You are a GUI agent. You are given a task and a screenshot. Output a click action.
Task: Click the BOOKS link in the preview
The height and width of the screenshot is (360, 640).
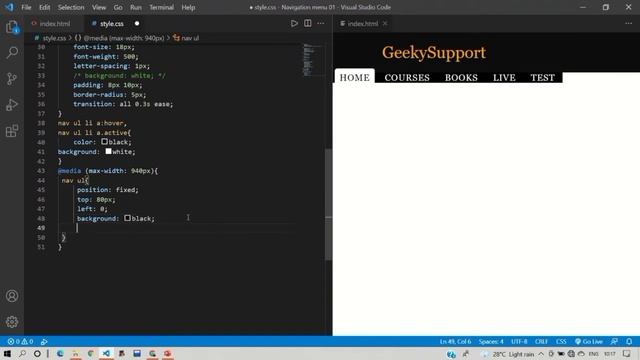click(x=461, y=78)
